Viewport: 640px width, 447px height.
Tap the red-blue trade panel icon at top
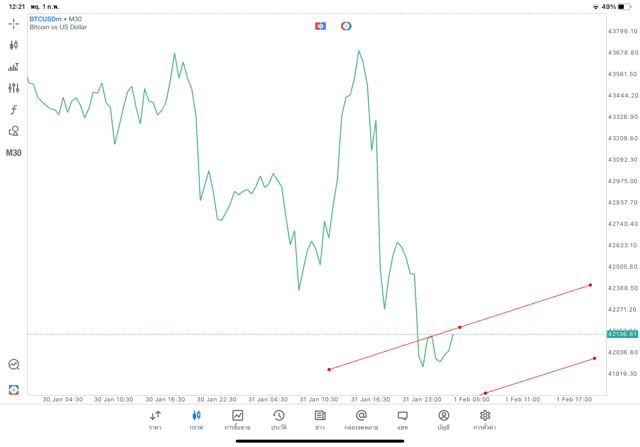coord(321,26)
